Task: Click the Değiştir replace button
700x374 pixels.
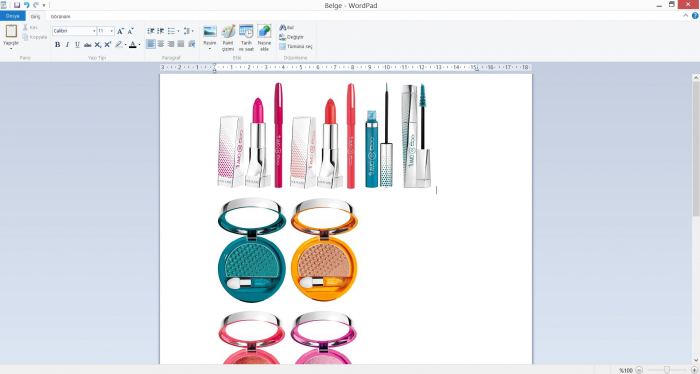Action: pos(292,37)
